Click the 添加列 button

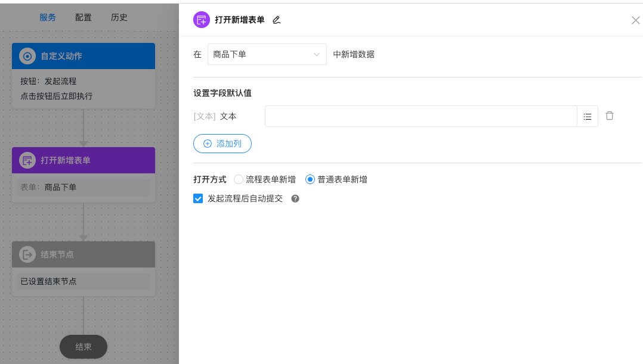click(x=222, y=144)
